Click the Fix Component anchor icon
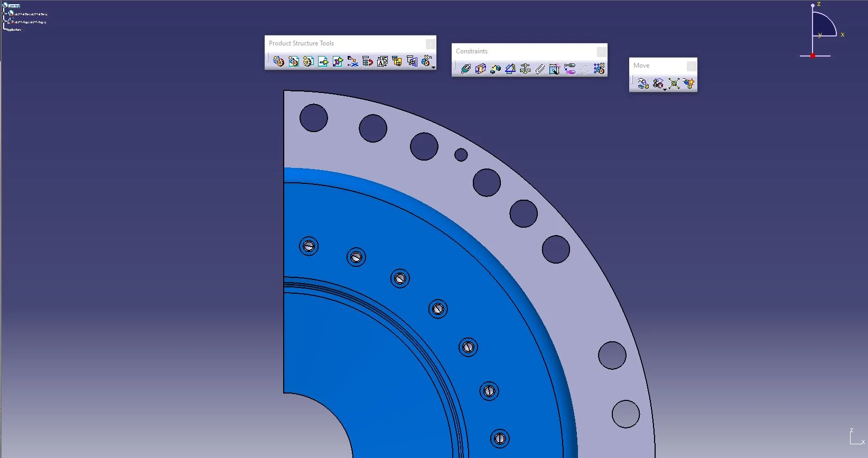 tap(525, 69)
